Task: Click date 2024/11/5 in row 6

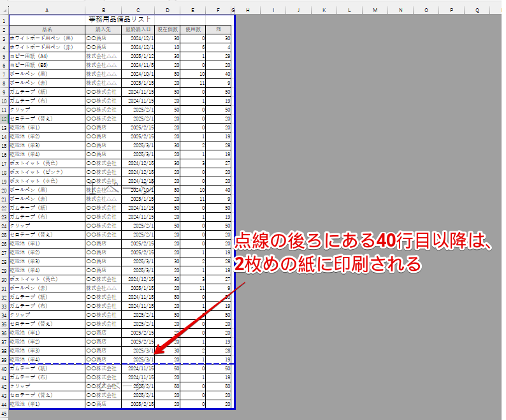Action: pos(138,65)
